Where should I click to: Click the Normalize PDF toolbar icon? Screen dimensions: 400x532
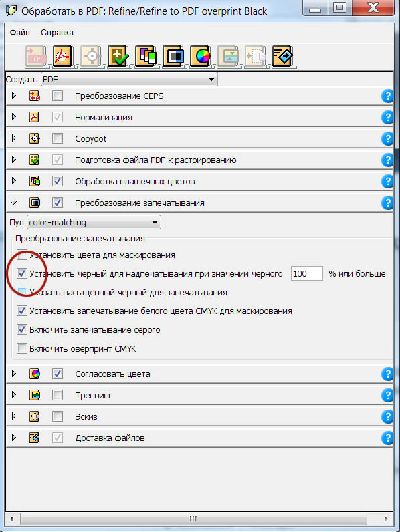click(x=63, y=56)
